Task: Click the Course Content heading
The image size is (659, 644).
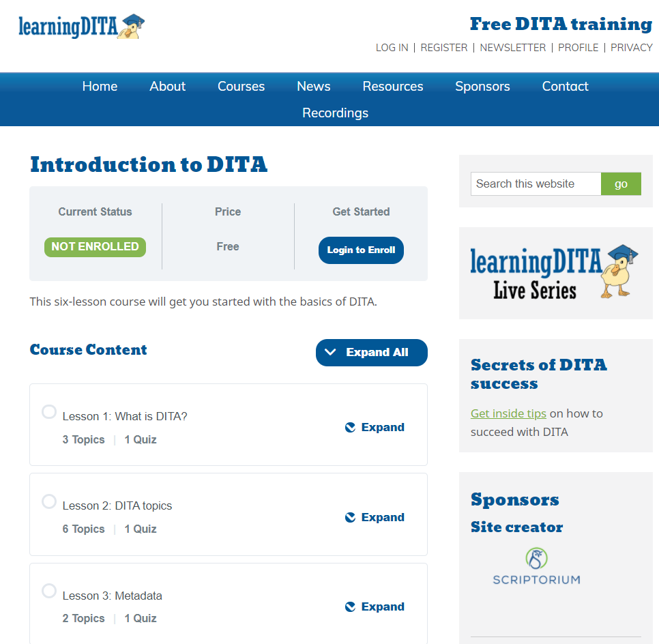Action: [x=88, y=350]
